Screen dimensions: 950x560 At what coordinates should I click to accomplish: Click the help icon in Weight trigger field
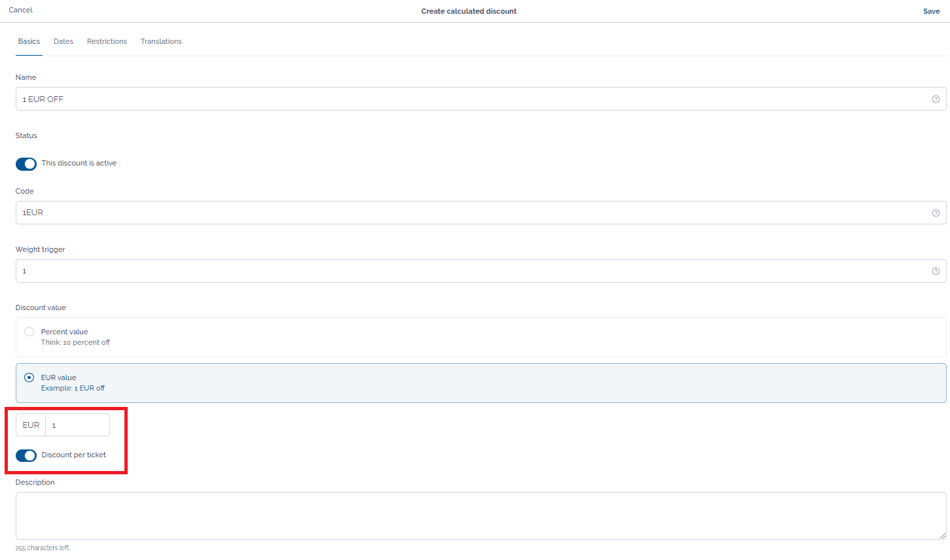click(936, 271)
